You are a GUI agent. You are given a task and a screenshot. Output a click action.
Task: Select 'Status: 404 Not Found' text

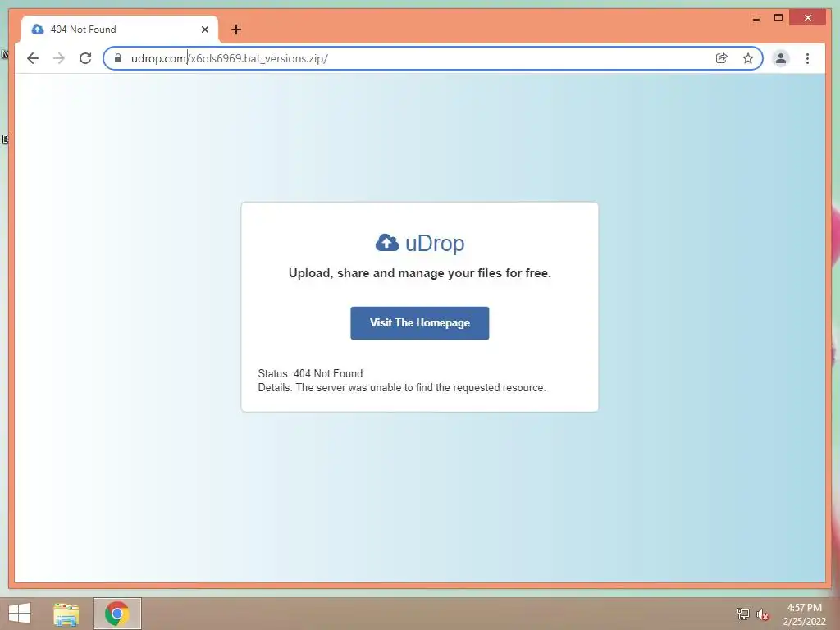point(310,373)
